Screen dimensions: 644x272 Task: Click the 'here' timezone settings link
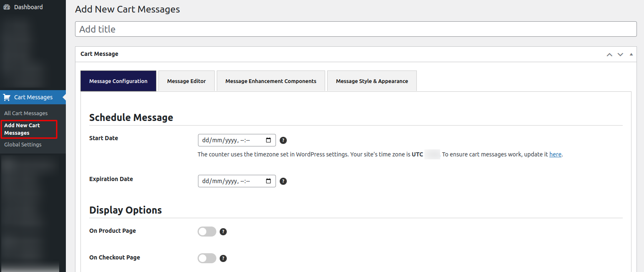point(555,154)
